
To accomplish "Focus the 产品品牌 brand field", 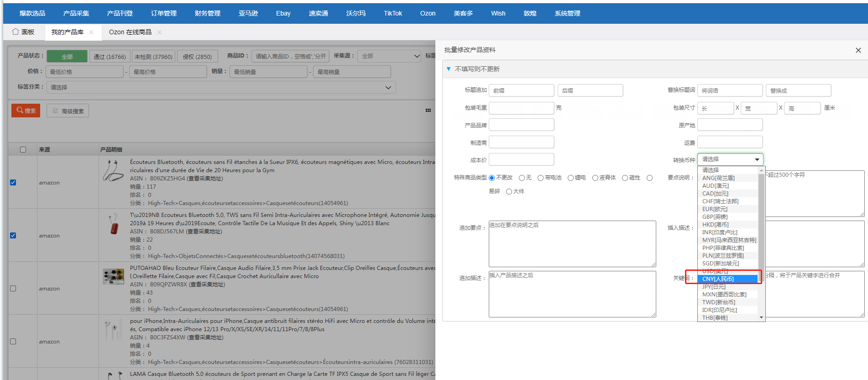I will pos(522,125).
